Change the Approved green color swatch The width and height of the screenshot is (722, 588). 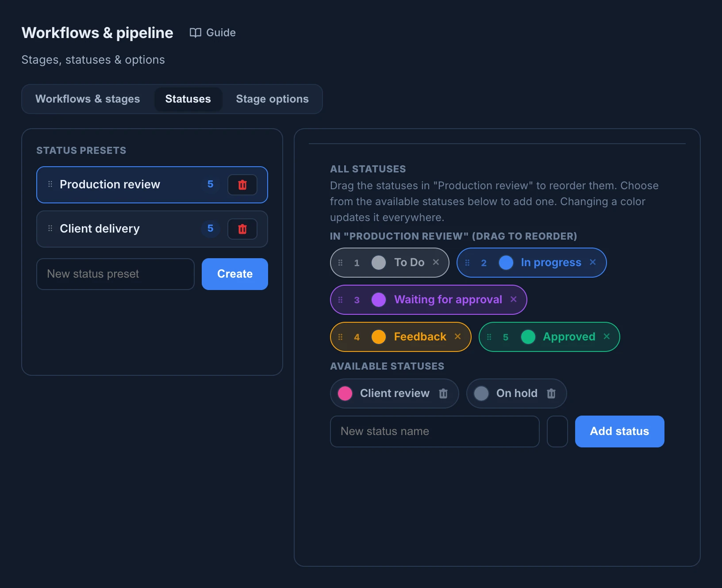tap(528, 337)
